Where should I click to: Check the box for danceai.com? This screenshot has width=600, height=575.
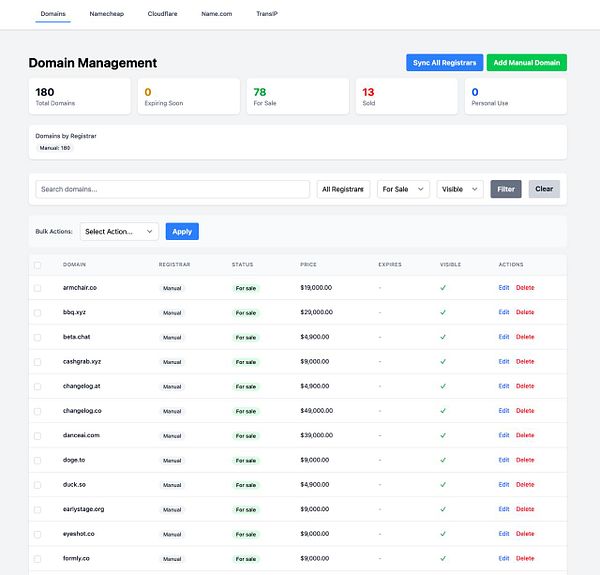pos(38,436)
